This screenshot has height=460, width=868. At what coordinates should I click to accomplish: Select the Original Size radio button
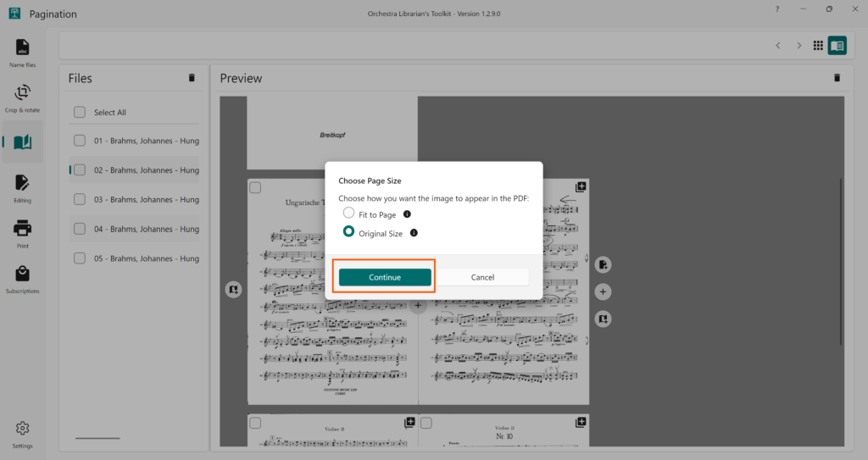[348, 233]
